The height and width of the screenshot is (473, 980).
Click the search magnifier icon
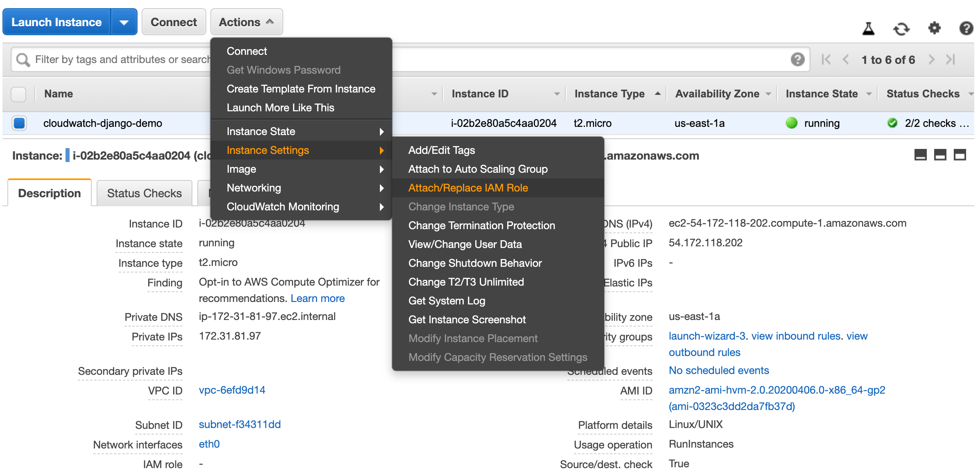[23, 60]
